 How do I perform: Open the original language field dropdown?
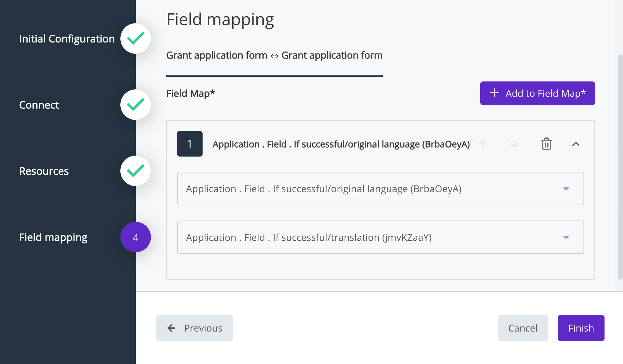pos(380,189)
